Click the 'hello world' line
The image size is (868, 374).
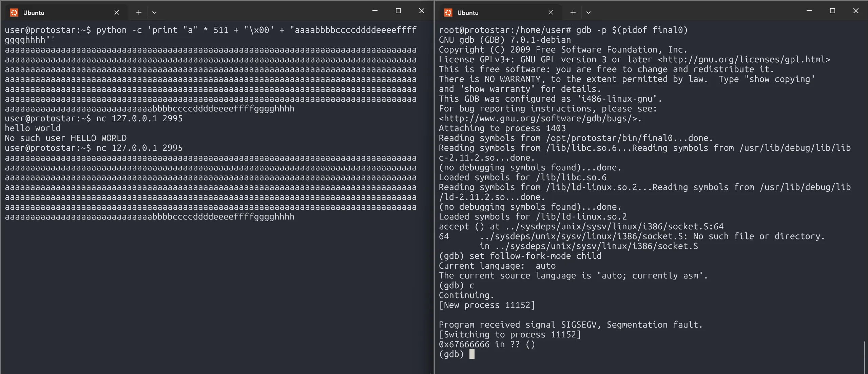click(x=33, y=128)
